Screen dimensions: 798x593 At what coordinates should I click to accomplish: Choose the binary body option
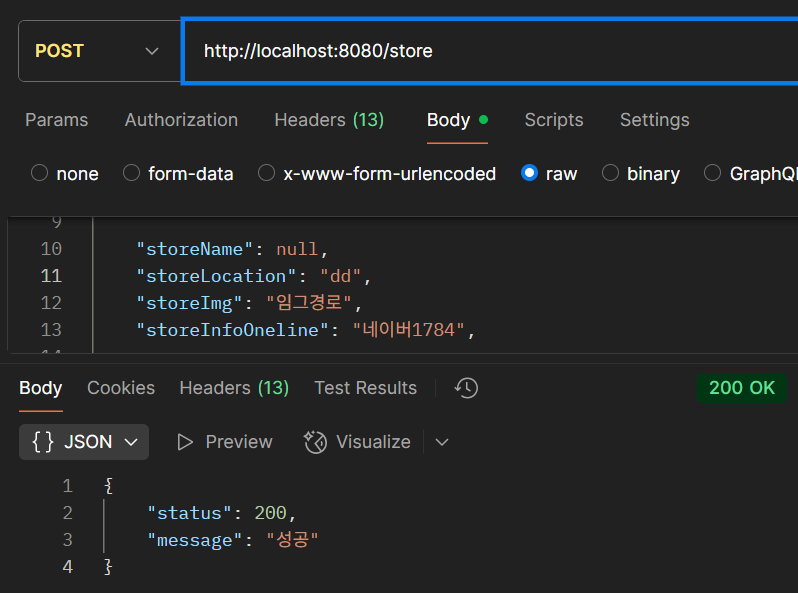click(610, 173)
